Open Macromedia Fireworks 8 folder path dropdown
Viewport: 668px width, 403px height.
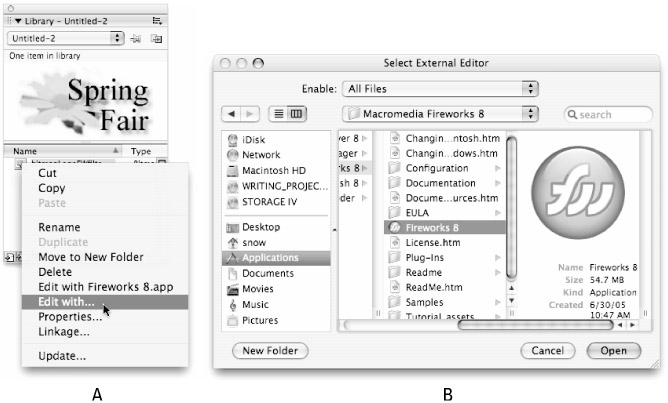(440, 114)
